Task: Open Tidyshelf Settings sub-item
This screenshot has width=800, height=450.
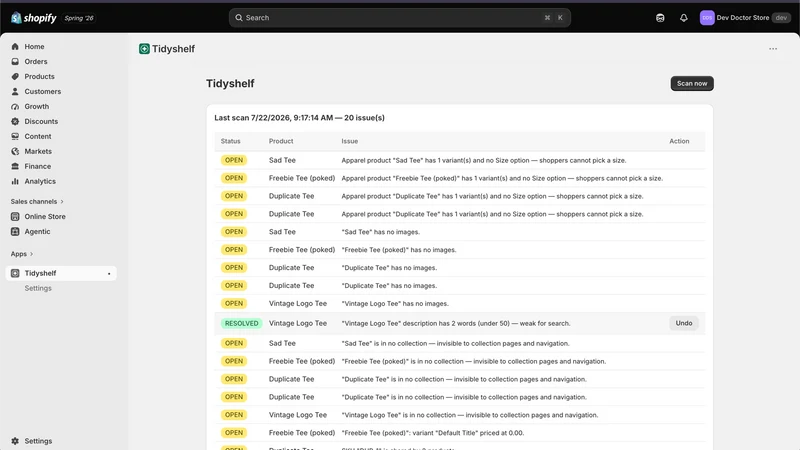Action: (x=38, y=288)
